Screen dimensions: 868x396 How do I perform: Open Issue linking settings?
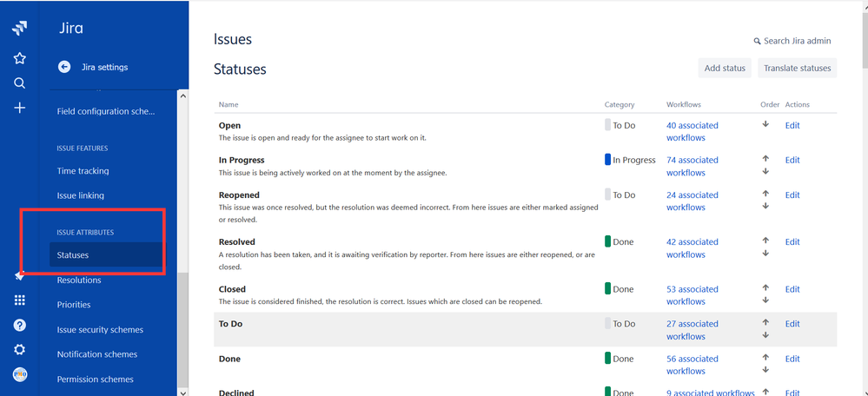pos(80,195)
